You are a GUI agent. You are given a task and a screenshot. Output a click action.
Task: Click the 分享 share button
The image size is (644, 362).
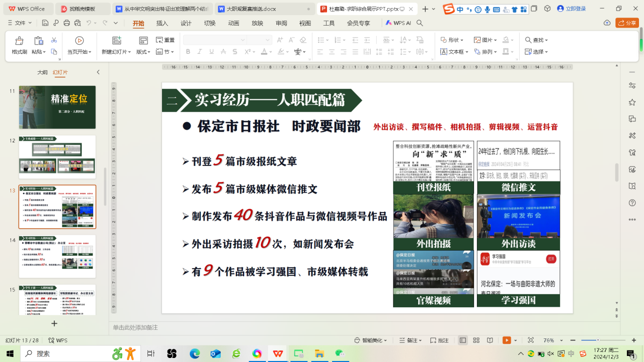[x=627, y=23]
